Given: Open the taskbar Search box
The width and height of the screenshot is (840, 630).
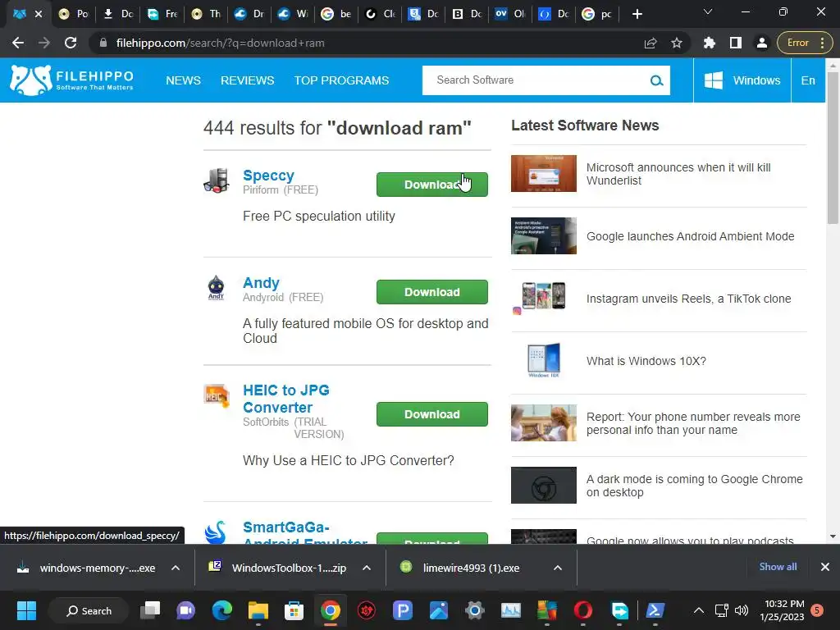Looking at the screenshot, I should click(x=89, y=610).
